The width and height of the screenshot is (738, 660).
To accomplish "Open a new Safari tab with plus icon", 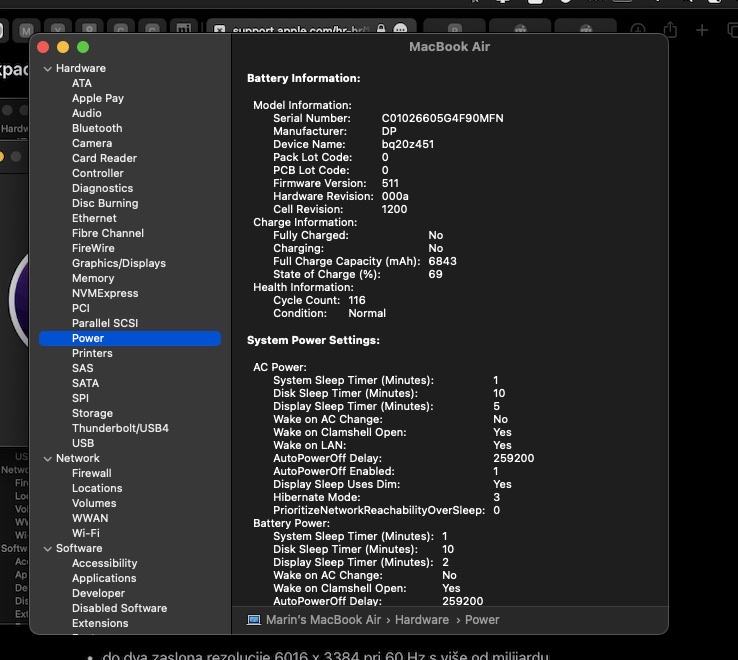I will [x=702, y=31].
